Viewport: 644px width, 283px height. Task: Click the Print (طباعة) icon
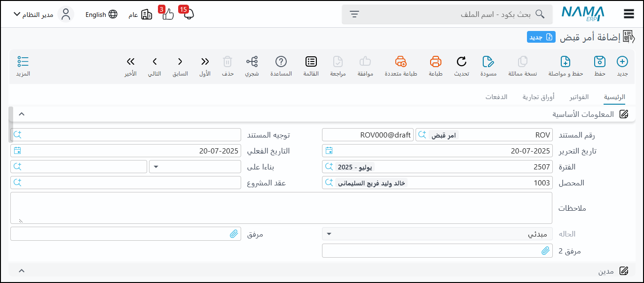click(x=436, y=62)
